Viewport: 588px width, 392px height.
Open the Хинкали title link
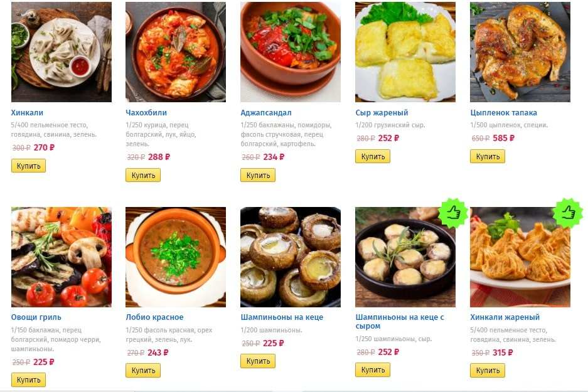27,112
